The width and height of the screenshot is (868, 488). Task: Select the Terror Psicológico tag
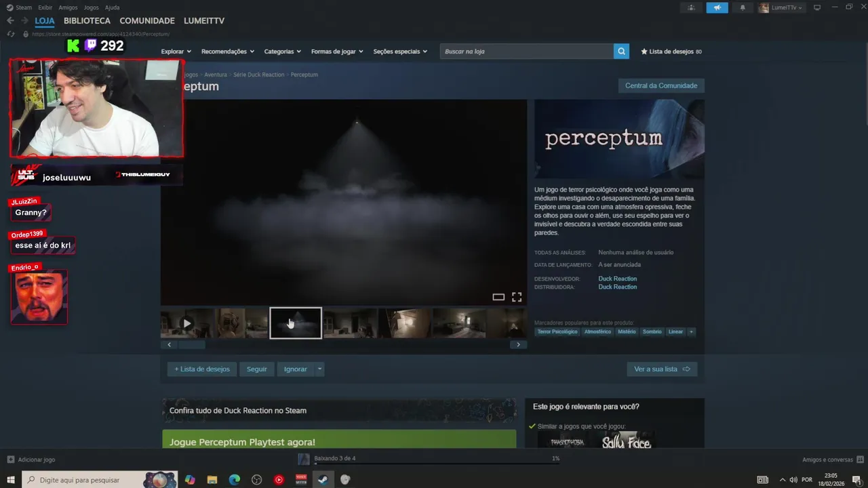click(557, 331)
